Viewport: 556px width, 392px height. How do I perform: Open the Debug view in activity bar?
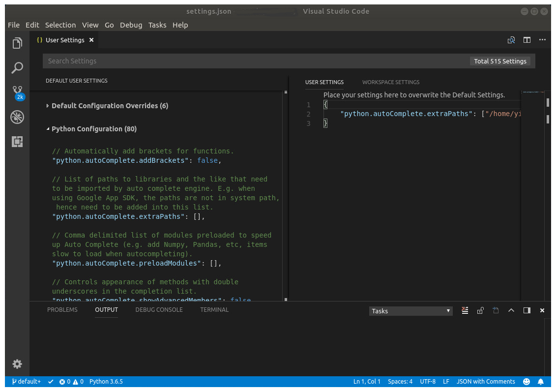[17, 117]
